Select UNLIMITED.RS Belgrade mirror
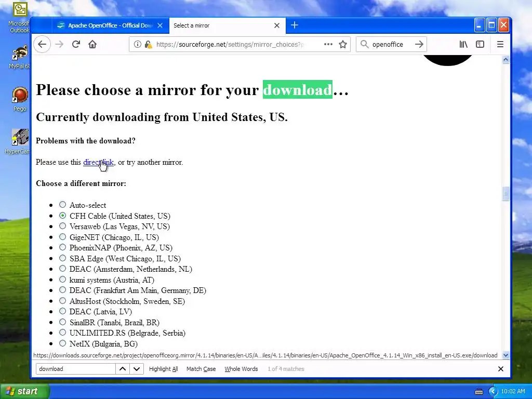The height and width of the screenshot is (399, 532). (62, 332)
